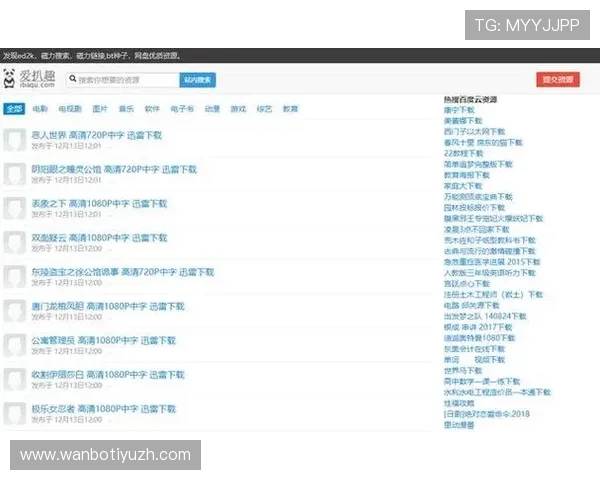Open the 22教程下载 sidebar link
The image size is (600, 480).
click(463, 153)
